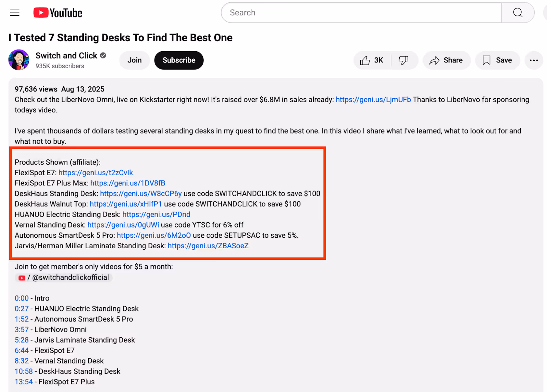
Task: Click the verified checkmark next to Switch and Click
Action: tap(103, 55)
